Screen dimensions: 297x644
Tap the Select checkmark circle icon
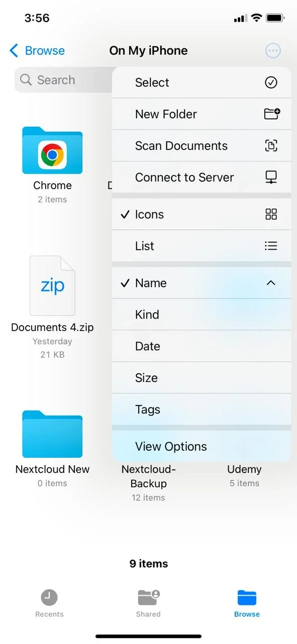click(x=271, y=83)
